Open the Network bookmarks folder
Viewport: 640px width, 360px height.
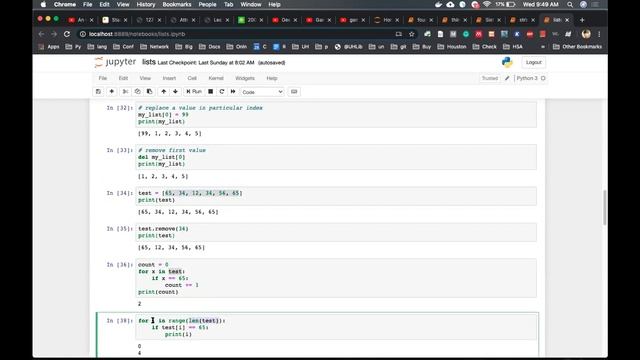(154, 47)
